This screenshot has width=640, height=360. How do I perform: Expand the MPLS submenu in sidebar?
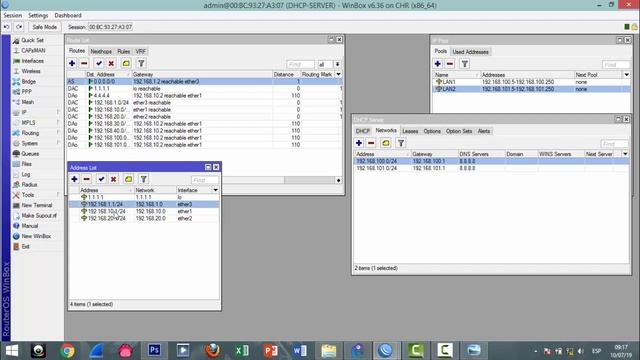click(28, 123)
